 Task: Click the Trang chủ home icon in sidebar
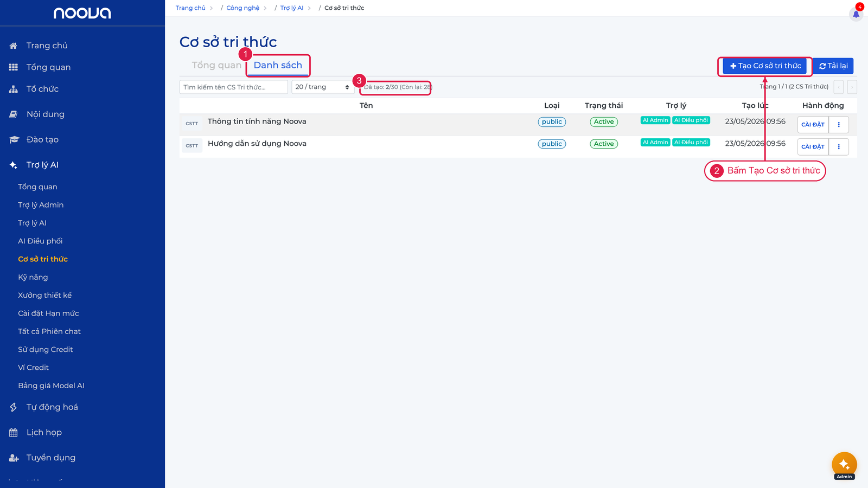pos(14,46)
